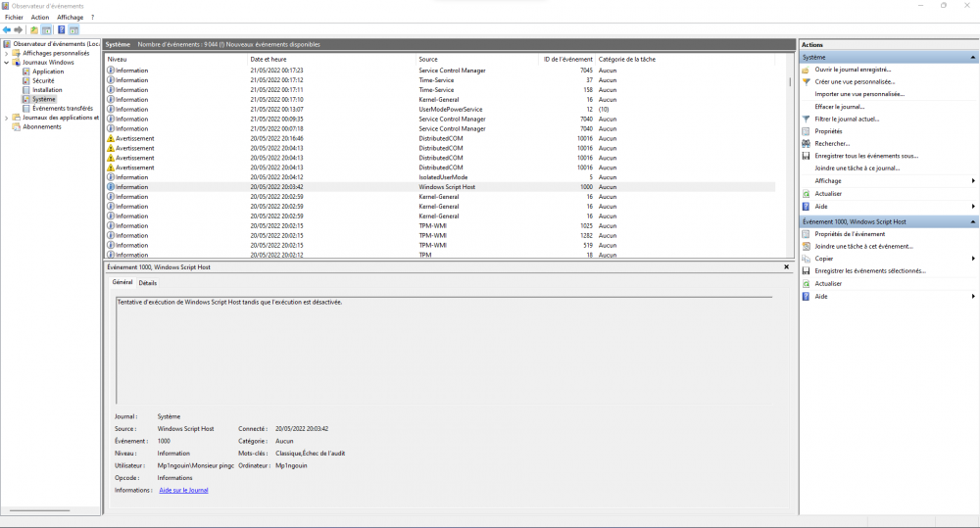
Task: Select the Kernel-General 00:17:10 event row
Action: click(440, 100)
